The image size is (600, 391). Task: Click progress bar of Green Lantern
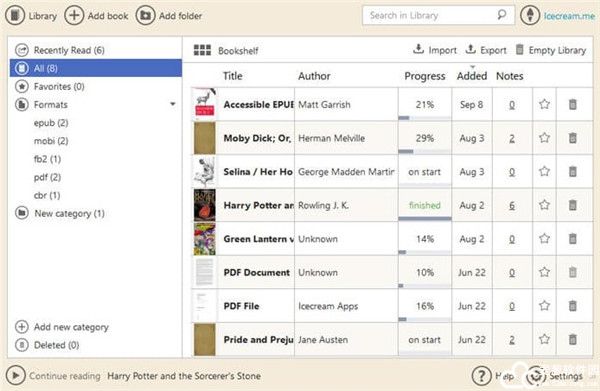(425, 252)
